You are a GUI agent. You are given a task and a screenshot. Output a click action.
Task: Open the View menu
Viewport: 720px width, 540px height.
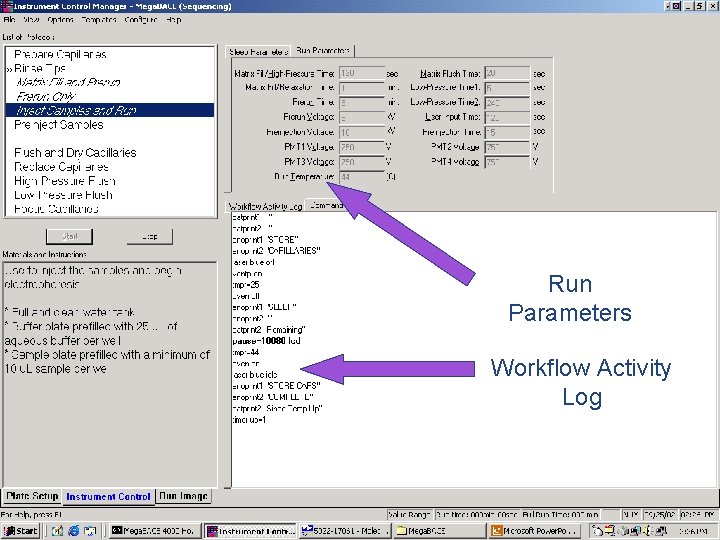point(31,20)
